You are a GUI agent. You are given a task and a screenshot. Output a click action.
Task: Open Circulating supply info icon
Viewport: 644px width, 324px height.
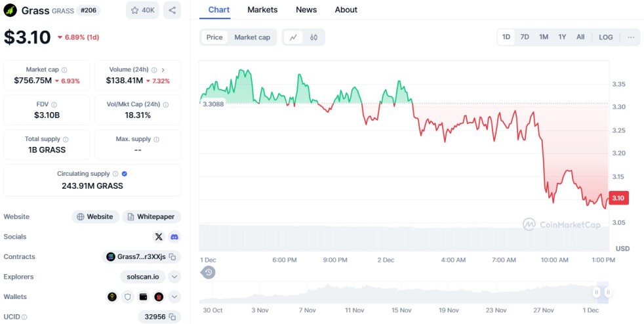(115, 174)
